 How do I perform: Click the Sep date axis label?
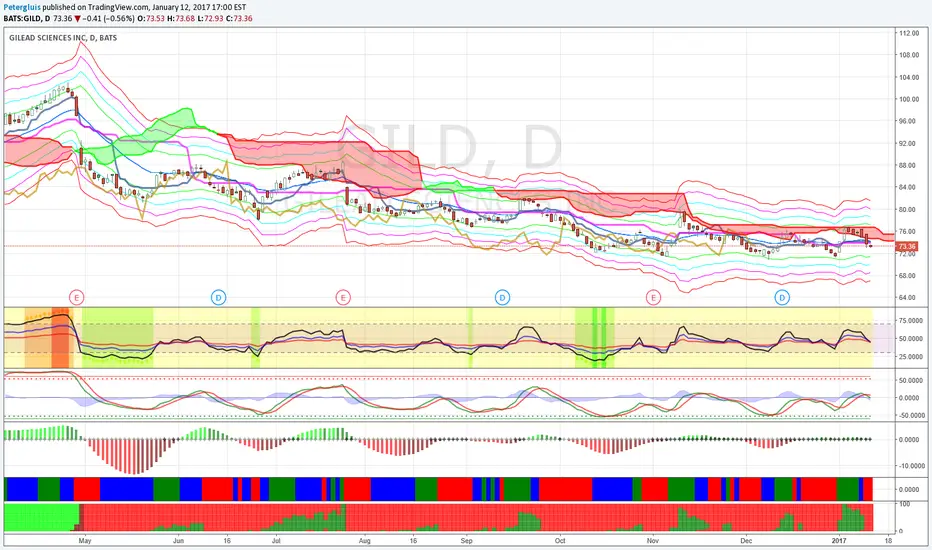click(467, 540)
